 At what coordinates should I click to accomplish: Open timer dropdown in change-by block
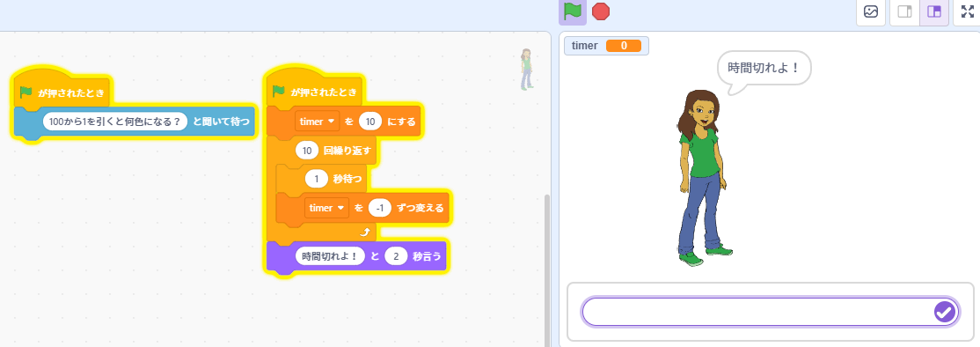click(x=326, y=208)
